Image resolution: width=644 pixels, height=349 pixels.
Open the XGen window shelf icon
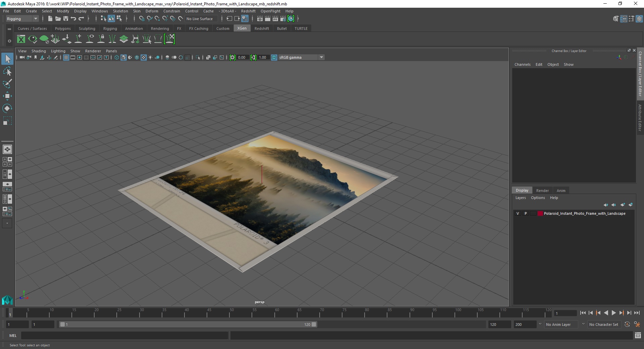[21, 39]
